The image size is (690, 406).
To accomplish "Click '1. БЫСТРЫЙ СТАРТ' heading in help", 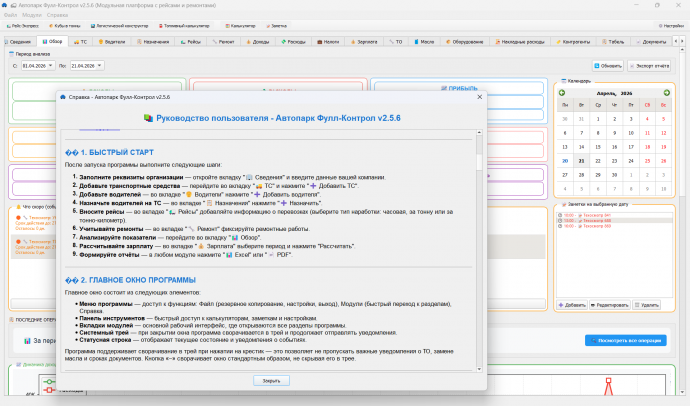I will [109, 153].
